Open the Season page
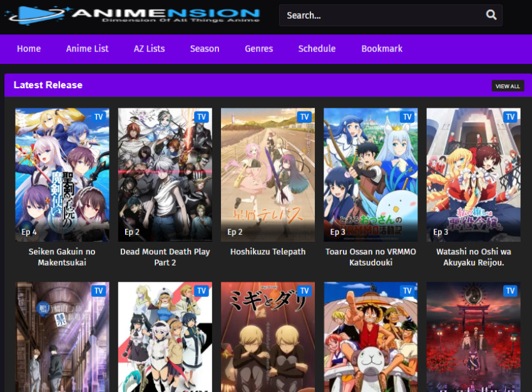Viewport: 532px width, 392px height. 205,49
